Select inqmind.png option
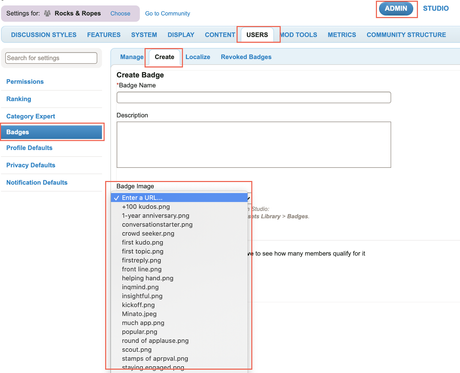This screenshot has width=460, height=373. pos(179,287)
